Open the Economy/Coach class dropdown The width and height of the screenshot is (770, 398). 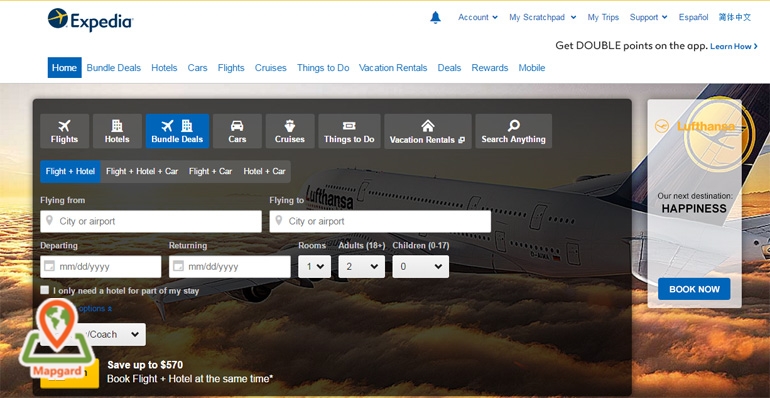pos(93,335)
